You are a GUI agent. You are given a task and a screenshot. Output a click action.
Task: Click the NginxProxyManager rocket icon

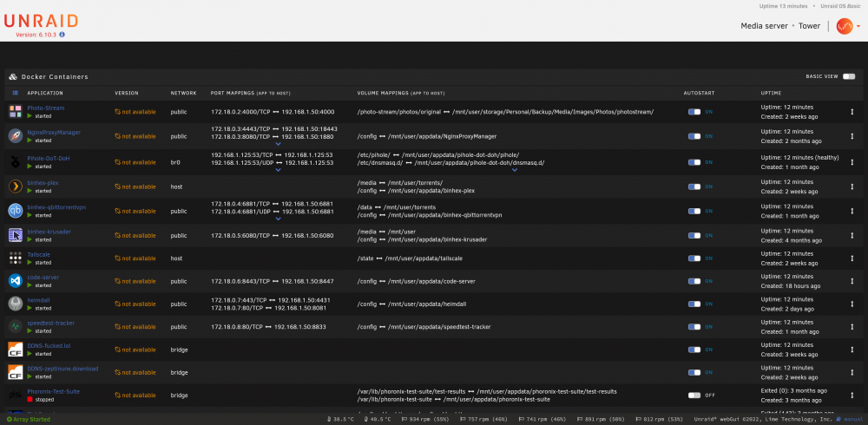[15, 136]
